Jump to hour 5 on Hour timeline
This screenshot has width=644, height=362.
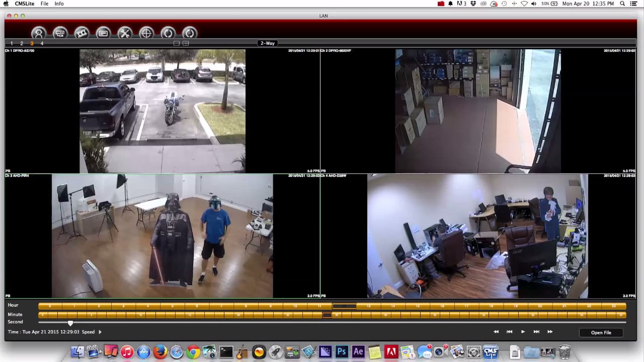[173, 306]
